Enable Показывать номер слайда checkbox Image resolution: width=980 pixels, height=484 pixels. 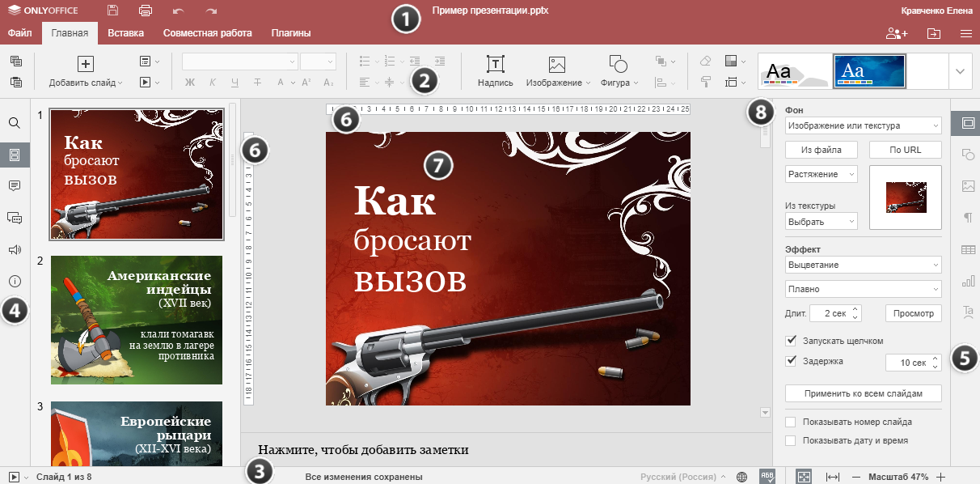[791, 422]
